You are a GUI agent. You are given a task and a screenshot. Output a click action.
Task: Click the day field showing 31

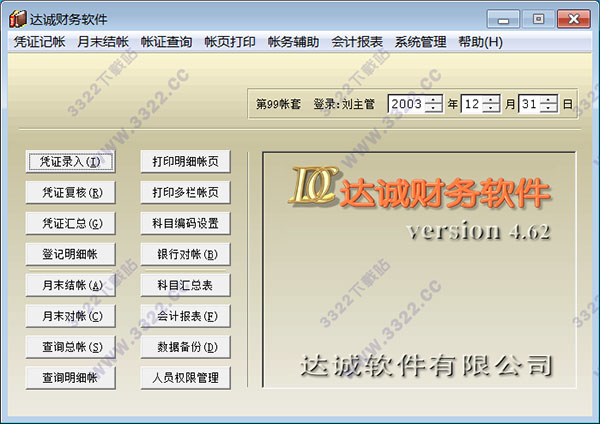(529, 104)
